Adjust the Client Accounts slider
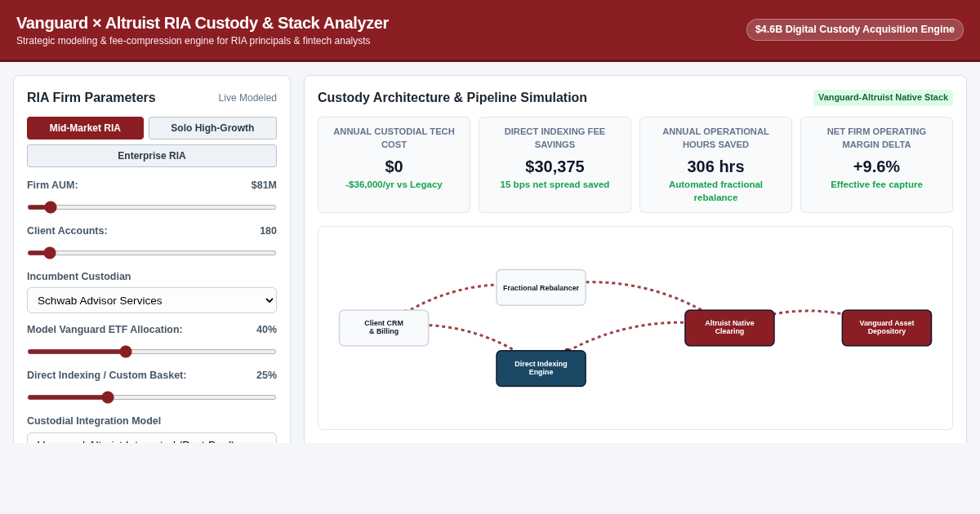This screenshot has height=514, width=980. coord(152,253)
